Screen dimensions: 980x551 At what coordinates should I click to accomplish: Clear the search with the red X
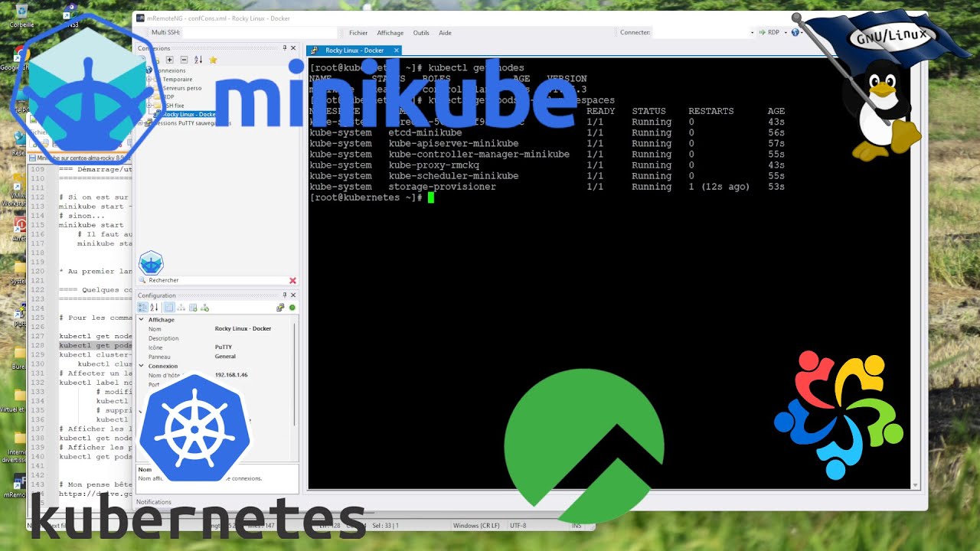pos(292,281)
